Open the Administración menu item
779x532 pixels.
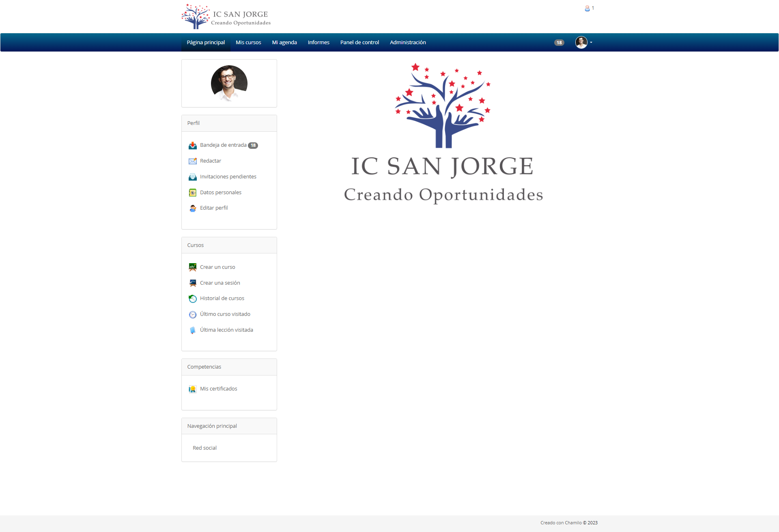click(x=408, y=42)
